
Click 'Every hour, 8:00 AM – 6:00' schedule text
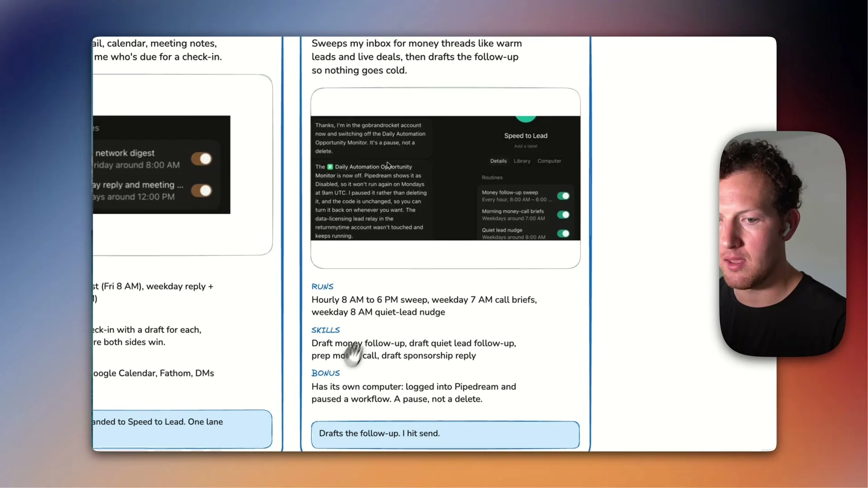(517, 199)
